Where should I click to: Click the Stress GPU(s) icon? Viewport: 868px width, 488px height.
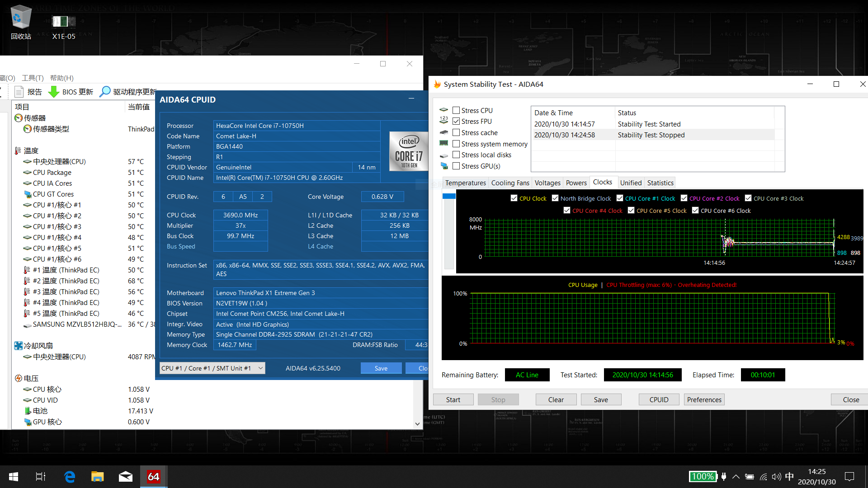pyautogui.click(x=444, y=166)
